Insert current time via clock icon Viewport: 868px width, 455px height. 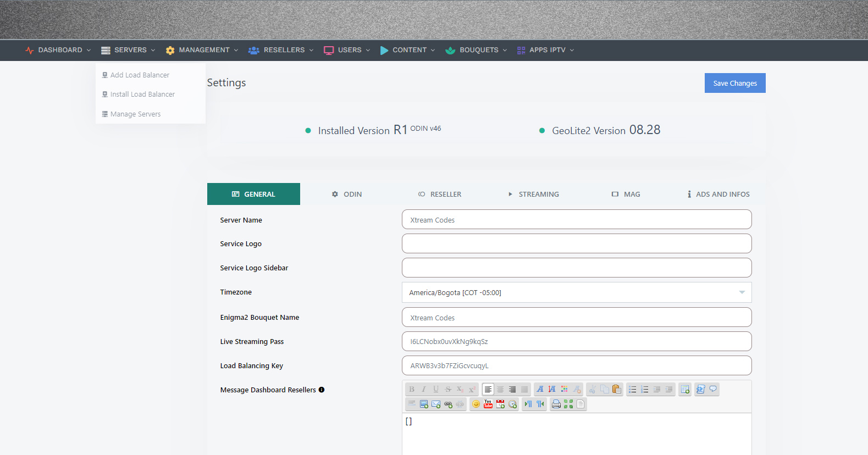point(512,404)
